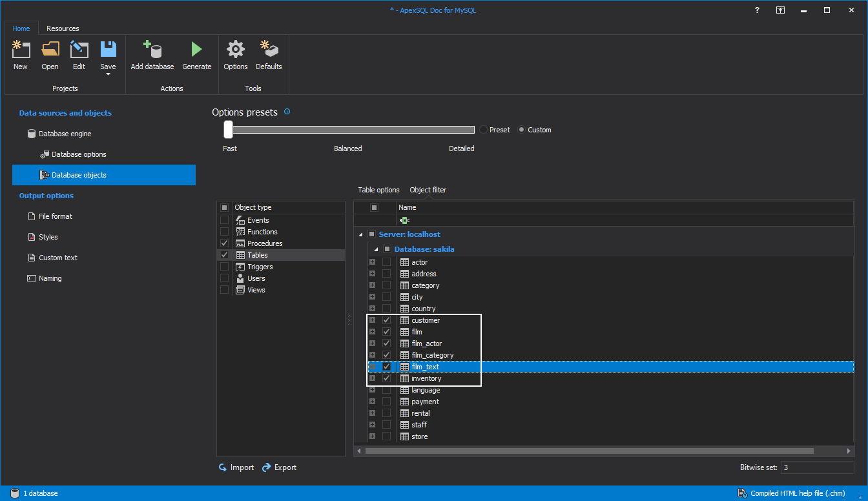Screen dimensions: 868x501
Task: Select the Preset radio button
Action: tap(482, 130)
